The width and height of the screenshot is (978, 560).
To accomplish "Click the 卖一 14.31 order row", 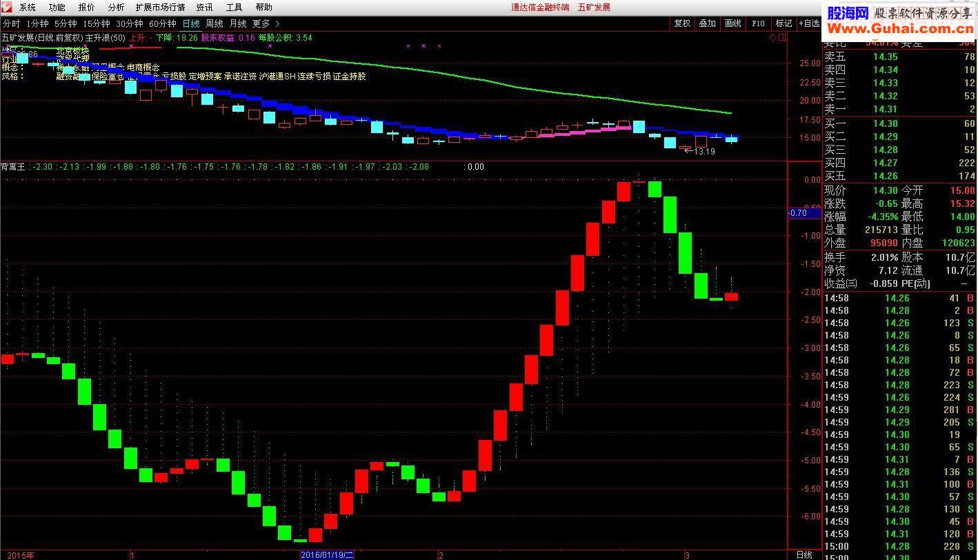I will pos(899,109).
